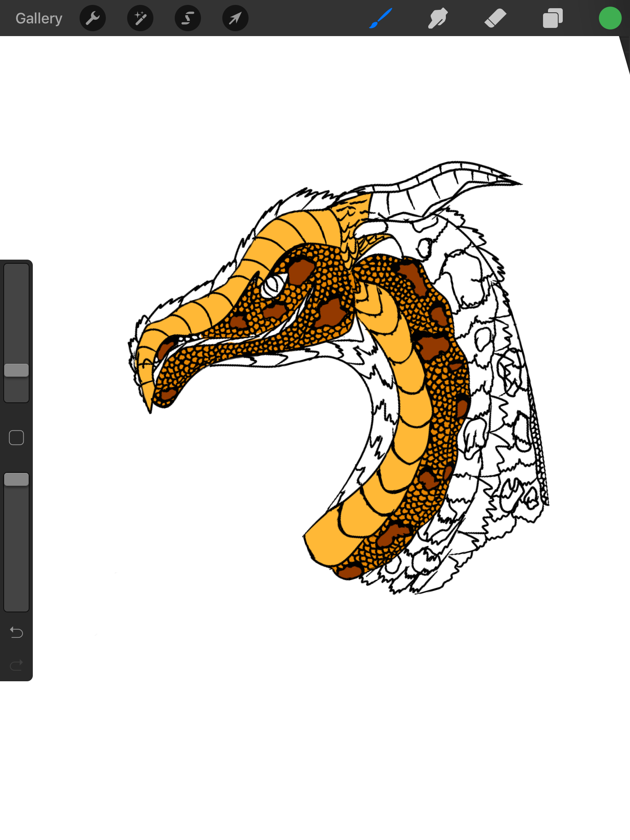Viewport: 630px width, 840px height.
Task: Open the Adjustments magic wand menu
Action: tap(140, 18)
